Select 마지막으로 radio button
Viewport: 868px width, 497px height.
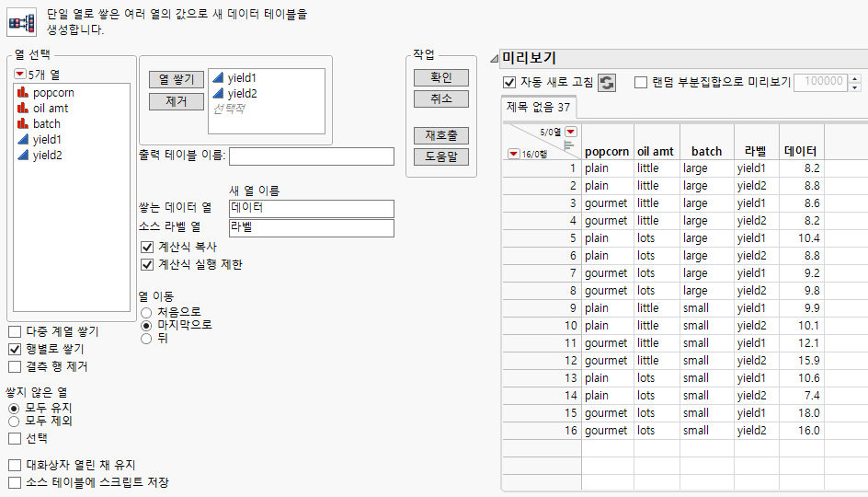point(146,326)
